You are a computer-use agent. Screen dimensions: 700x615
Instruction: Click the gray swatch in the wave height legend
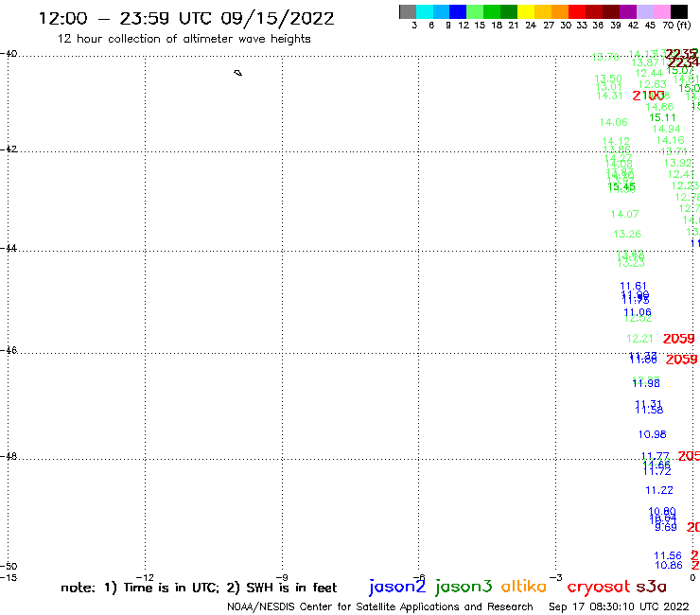click(x=408, y=11)
